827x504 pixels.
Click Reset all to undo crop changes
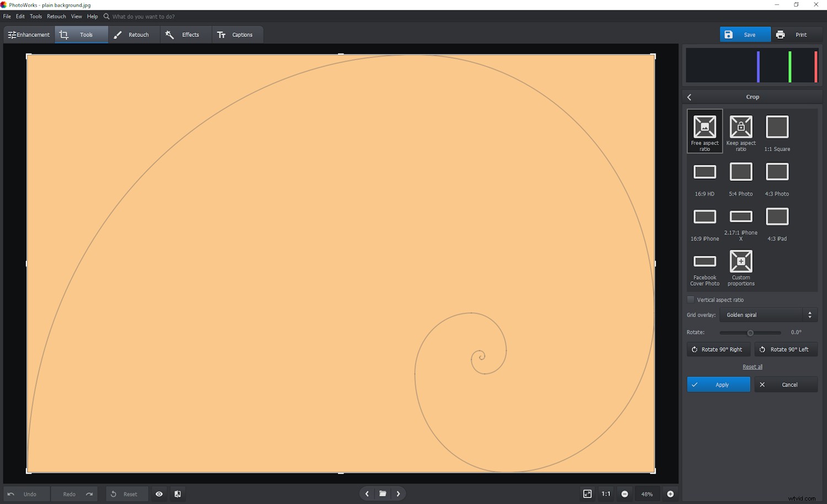752,366
